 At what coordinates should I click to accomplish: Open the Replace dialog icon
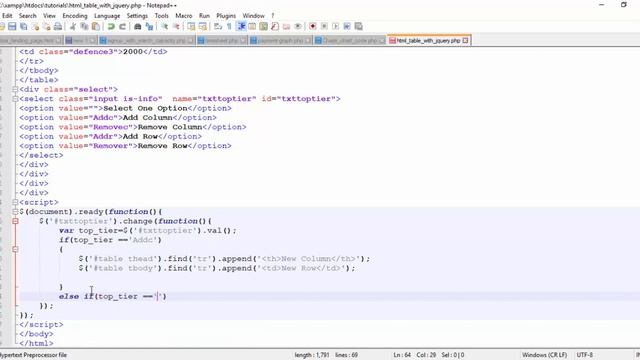(149, 27)
